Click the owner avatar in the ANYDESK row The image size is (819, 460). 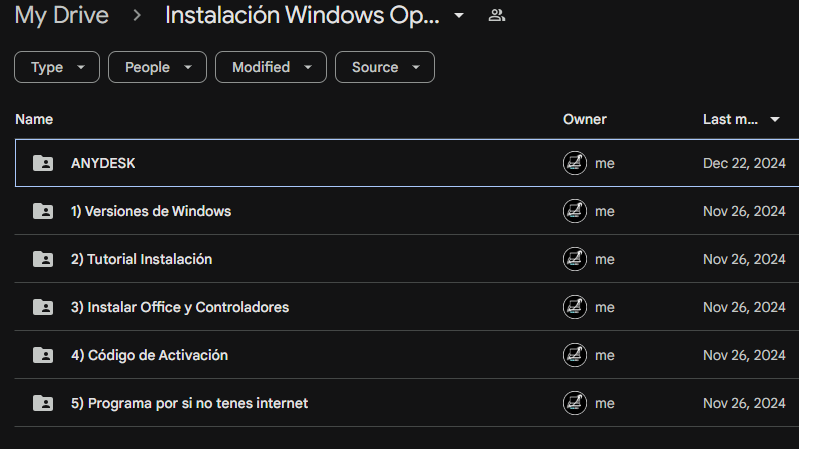tap(575, 163)
